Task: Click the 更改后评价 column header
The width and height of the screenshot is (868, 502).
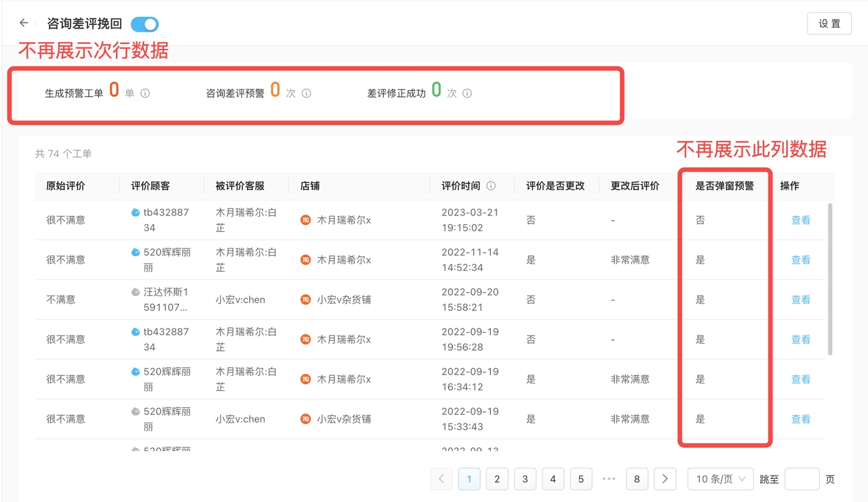Action: coord(635,186)
